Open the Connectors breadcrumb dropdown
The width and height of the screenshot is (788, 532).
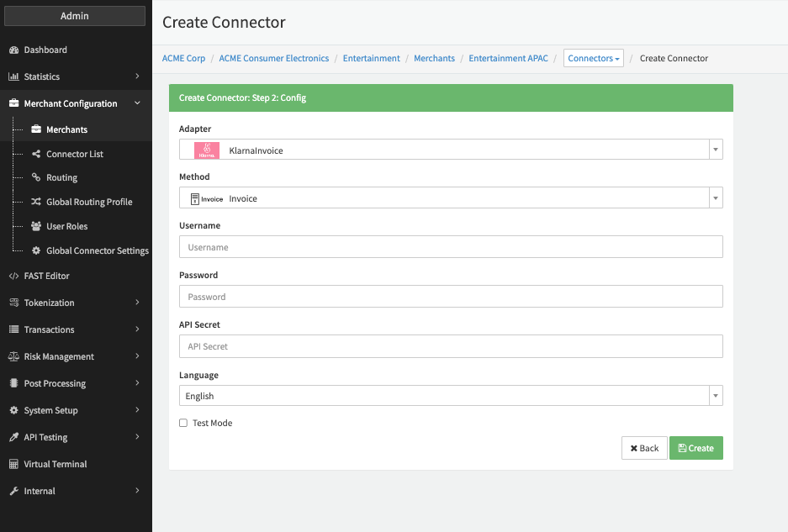(x=593, y=59)
